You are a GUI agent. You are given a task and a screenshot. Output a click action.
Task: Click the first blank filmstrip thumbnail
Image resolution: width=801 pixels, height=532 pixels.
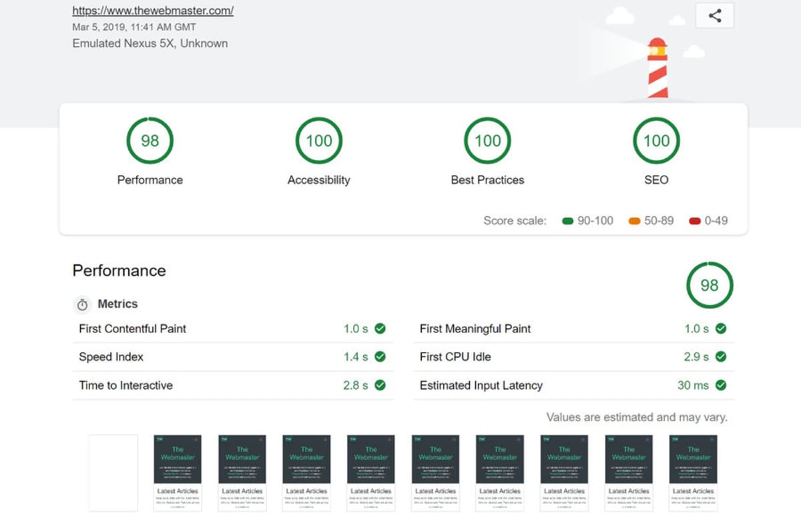tap(113, 473)
